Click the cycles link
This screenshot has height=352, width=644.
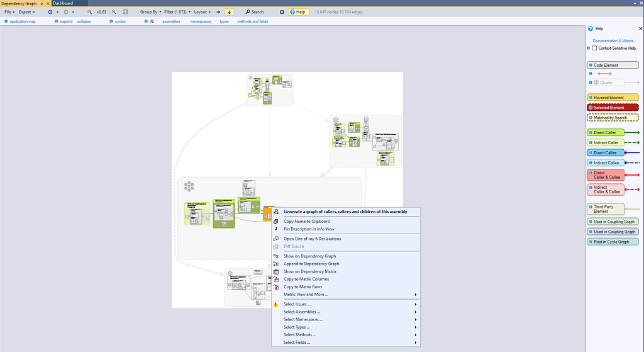tap(120, 21)
